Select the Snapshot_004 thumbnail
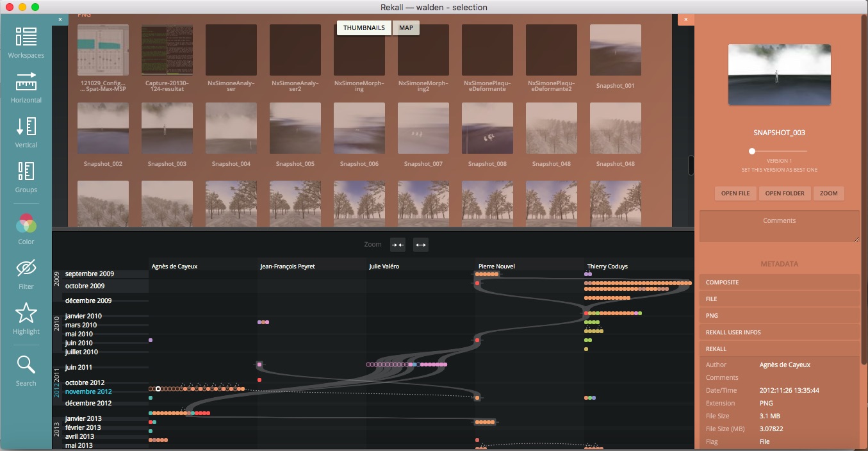This screenshot has height=451, width=868. click(x=231, y=129)
